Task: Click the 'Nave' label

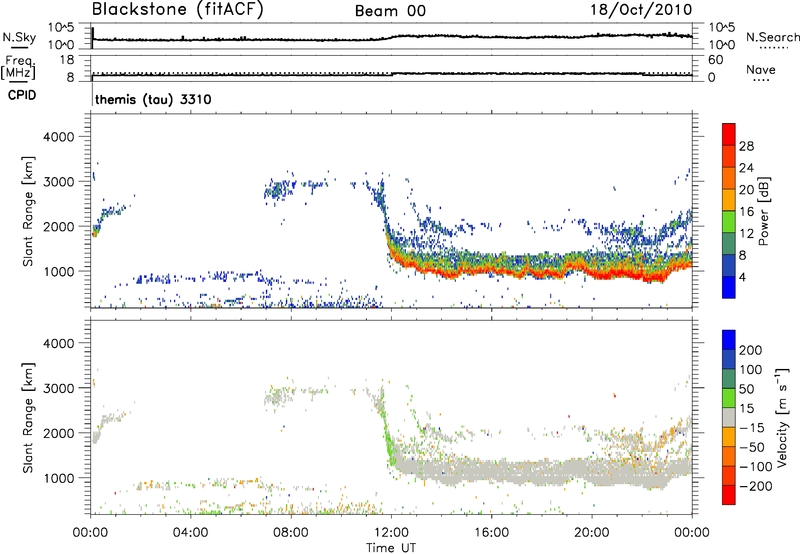Action: (761, 69)
